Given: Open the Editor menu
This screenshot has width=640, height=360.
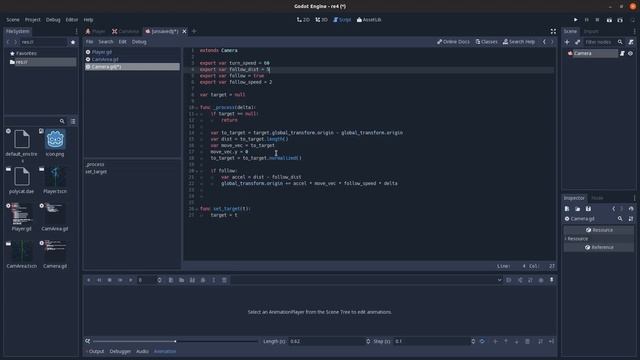Looking at the screenshot, I should tap(72, 20).
